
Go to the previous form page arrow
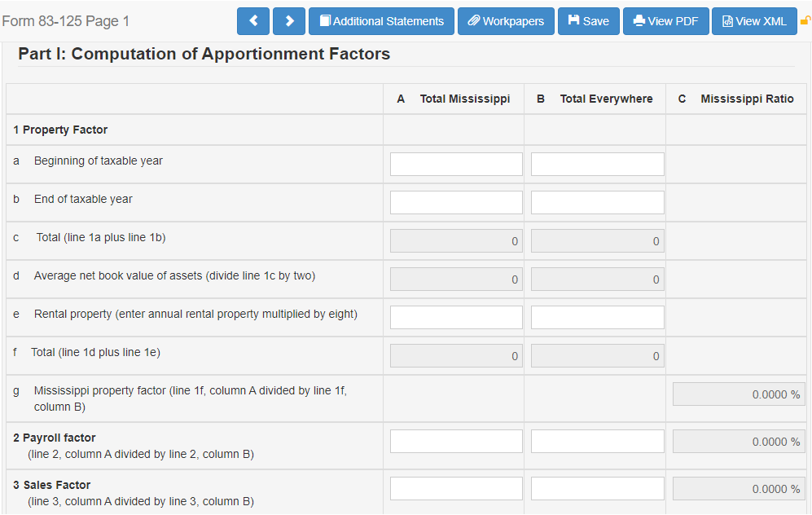[253, 21]
